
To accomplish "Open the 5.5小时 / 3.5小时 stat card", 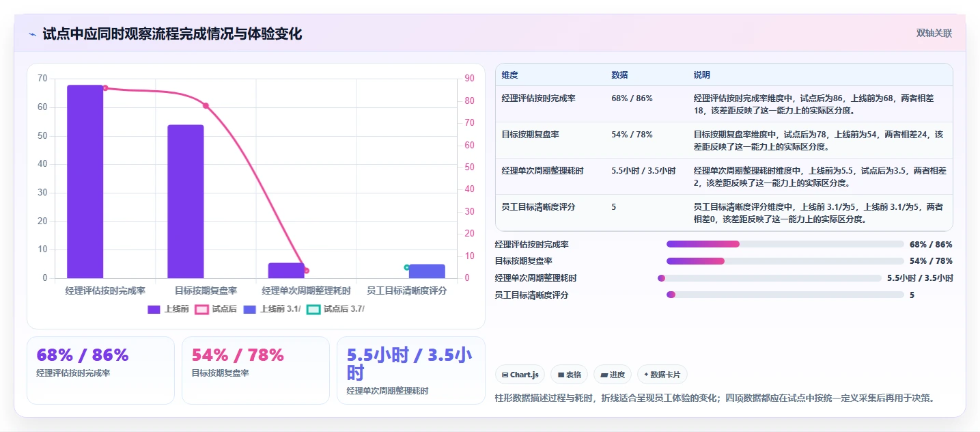I will [x=410, y=370].
